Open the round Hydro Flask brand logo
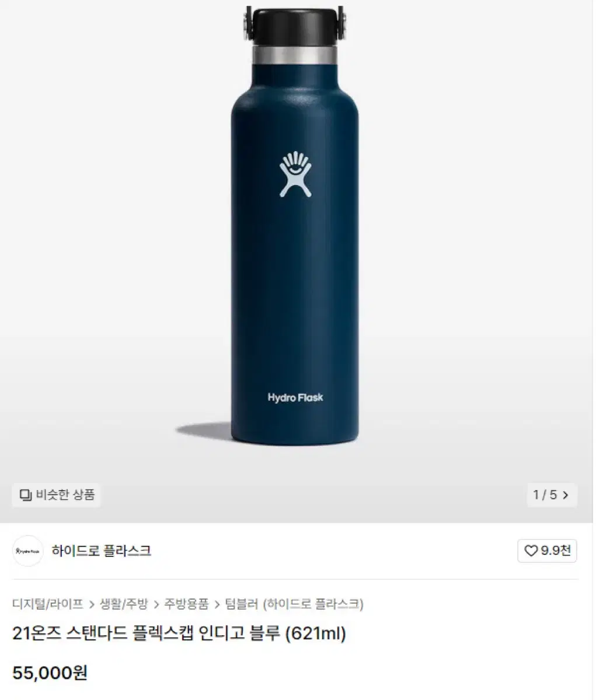596x700 pixels. 28,551
